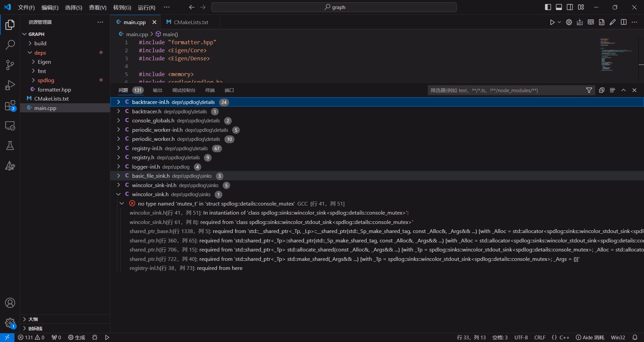The height and width of the screenshot is (342, 644).
Task: Open the Run (运行) menu
Action: click(x=147, y=7)
